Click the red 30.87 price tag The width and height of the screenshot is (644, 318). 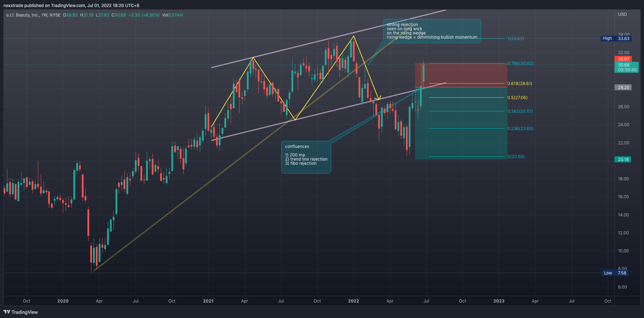[x=623, y=59]
